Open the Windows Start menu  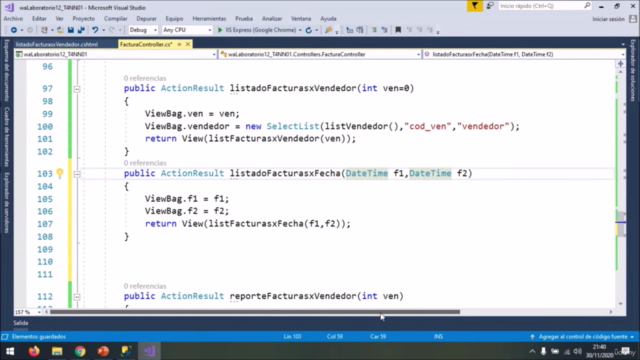pyautogui.click(x=10, y=351)
